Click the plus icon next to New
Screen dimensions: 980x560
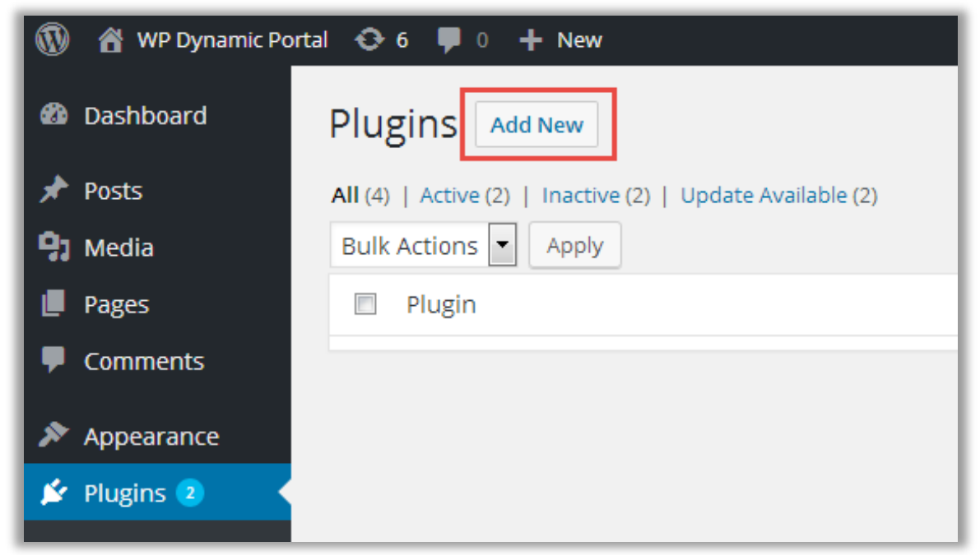(x=530, y=40)
